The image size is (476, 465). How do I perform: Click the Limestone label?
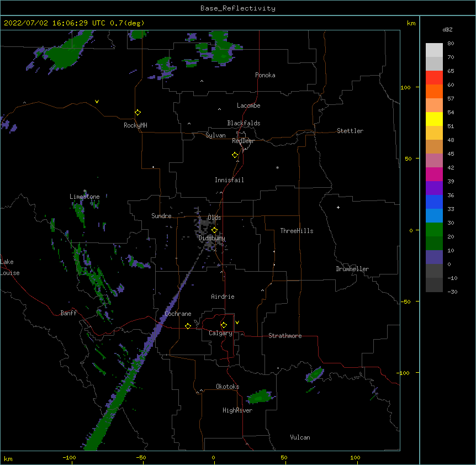(84, 197)
